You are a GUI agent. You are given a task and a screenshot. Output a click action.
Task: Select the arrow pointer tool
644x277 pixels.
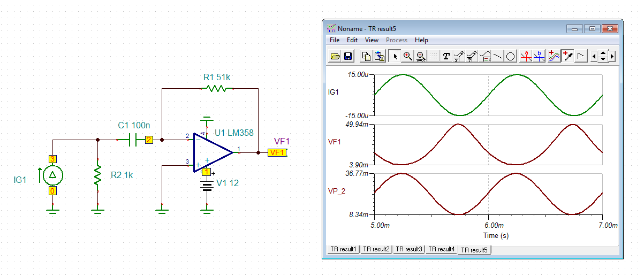pos(395,56)
